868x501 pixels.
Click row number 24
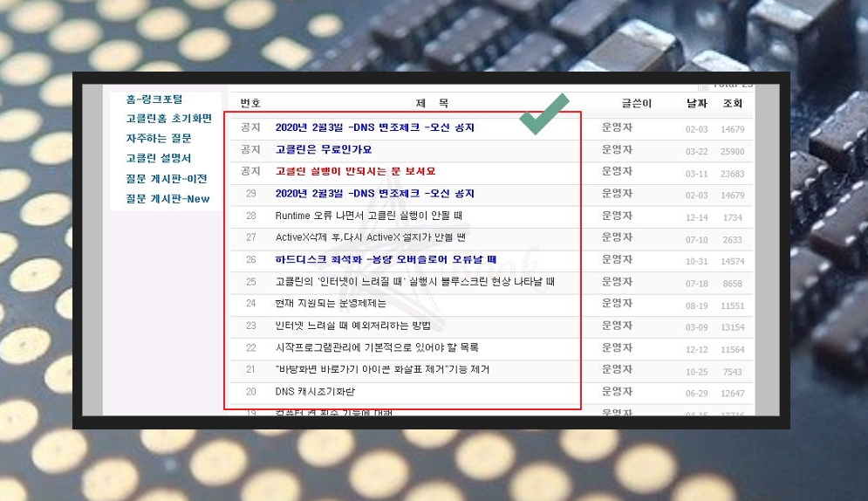click(250, 304)
